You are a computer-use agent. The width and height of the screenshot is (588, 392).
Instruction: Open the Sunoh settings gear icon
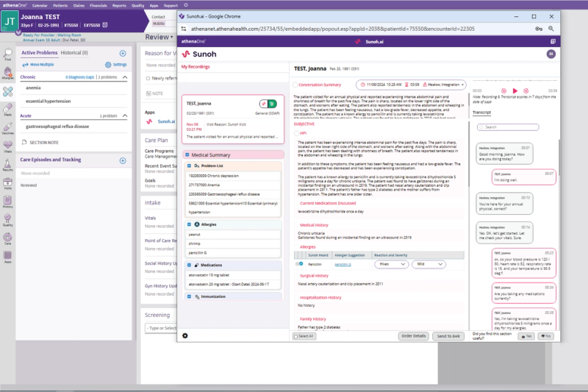(185, 335)
